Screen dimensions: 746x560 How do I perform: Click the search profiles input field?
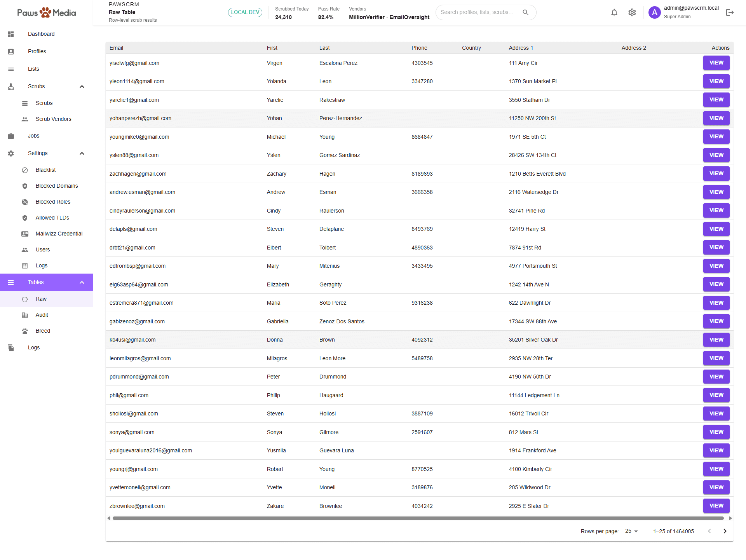click(x=477, y=12)
